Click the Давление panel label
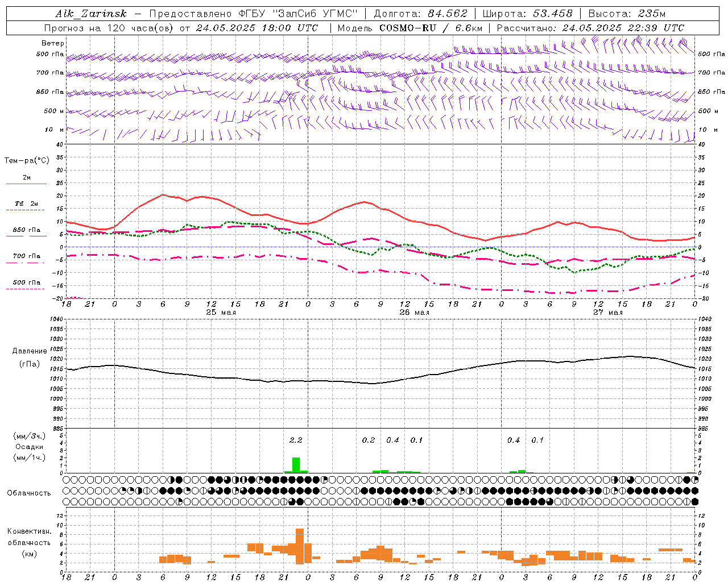Viewport: 728px width, 582px height. tap(29, 351)
